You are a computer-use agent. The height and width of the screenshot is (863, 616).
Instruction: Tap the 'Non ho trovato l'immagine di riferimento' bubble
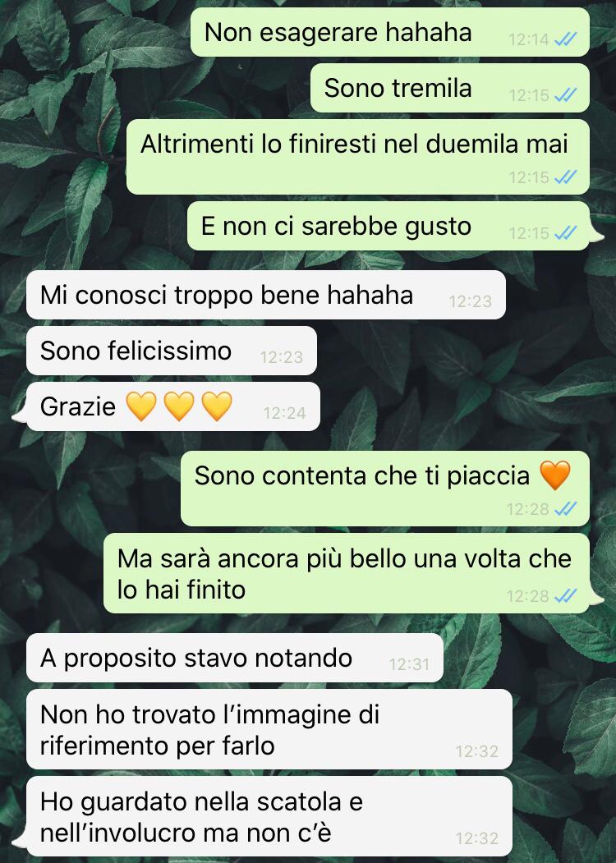coord(269,729)
